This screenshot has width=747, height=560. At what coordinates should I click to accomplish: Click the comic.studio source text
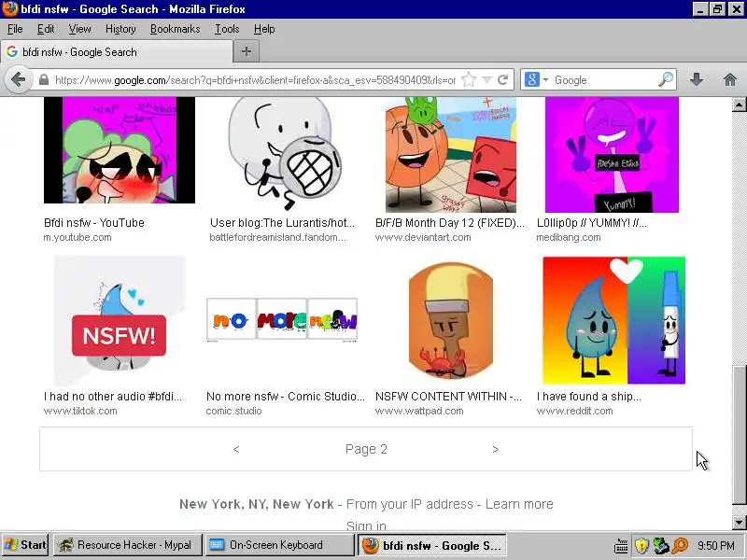tap(233, 411)
